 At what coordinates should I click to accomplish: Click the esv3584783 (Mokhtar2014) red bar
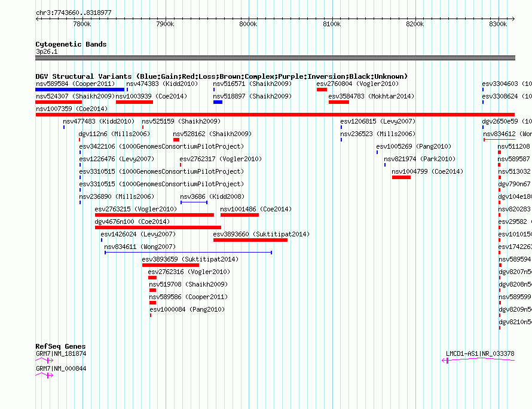(338, 102)
